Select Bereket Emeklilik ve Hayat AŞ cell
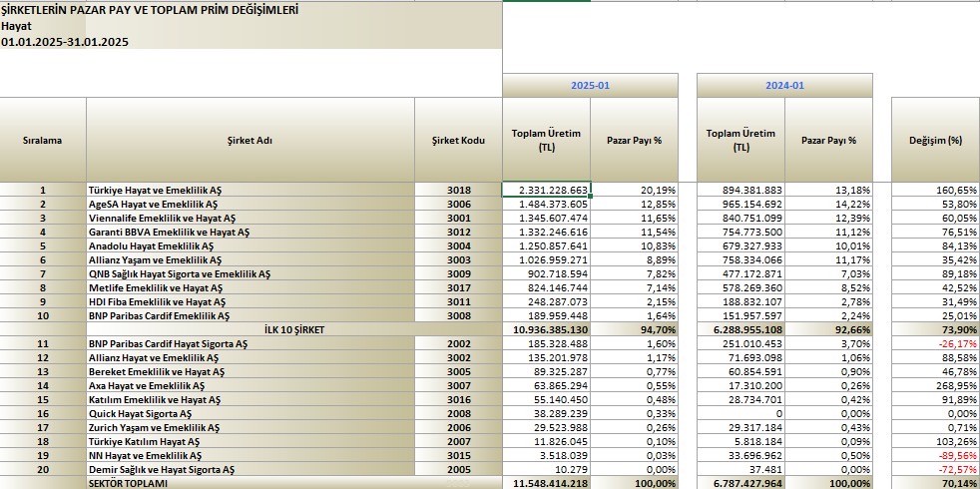 point(250,371)
